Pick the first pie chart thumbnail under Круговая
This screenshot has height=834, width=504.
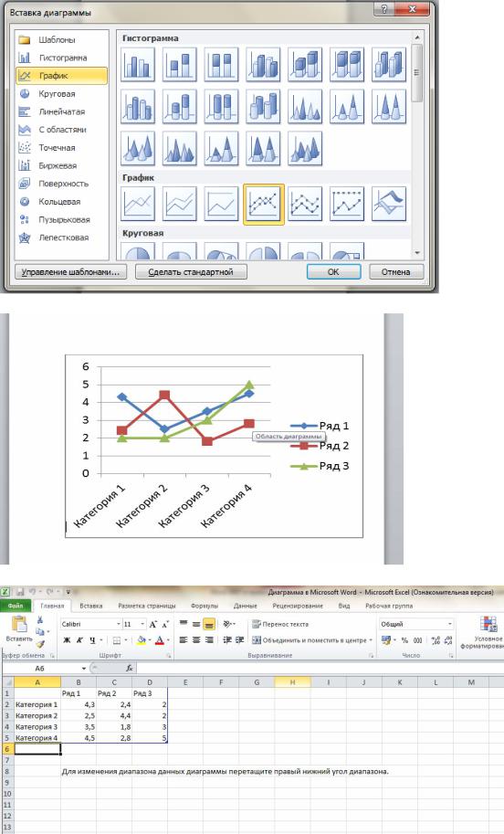tap(138, 251)
